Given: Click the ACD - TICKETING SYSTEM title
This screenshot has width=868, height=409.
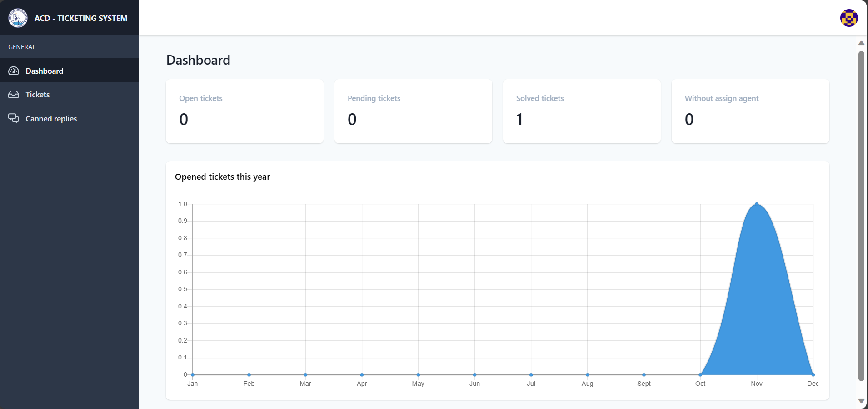Looking at the screenshot, I should [x=81, y=18].
